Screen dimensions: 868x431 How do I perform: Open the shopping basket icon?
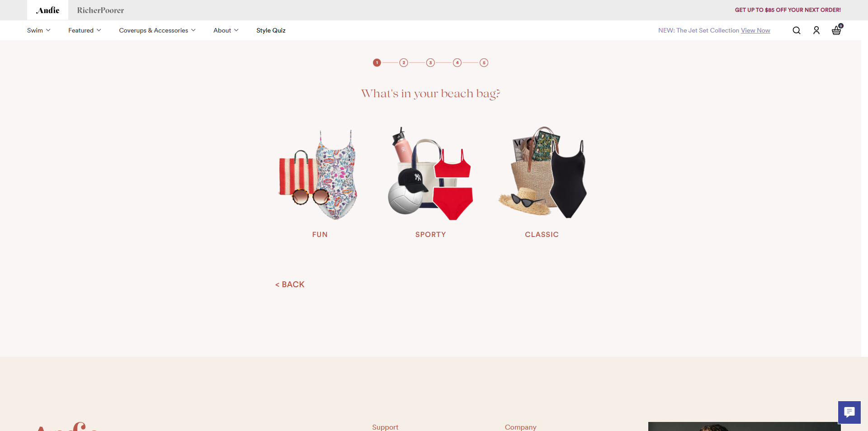pos(836,30)
